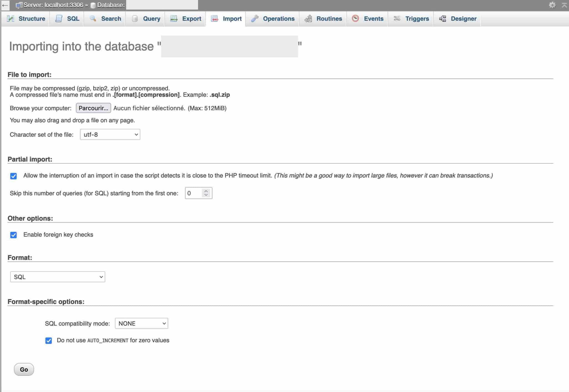Image resolution: width=569 pixels, height=392 pixels.
Task: Collapse the top navigation with the arrow icon
Action: tap(564, 5)
